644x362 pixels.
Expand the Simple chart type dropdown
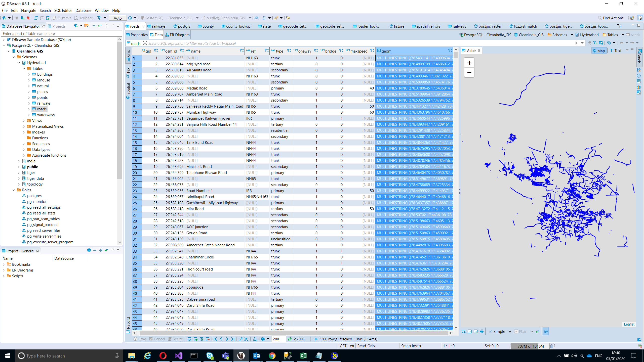(510, 331)
